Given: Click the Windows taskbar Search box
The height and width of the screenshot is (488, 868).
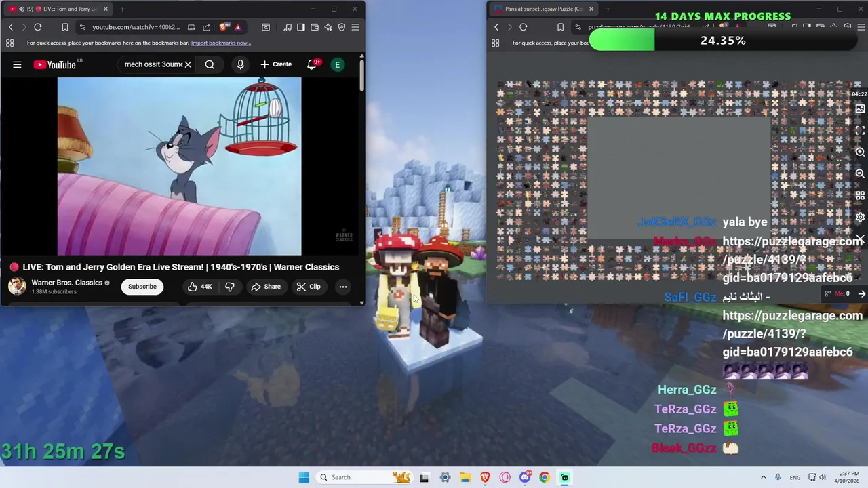Looking at the screenshot, I should (364, 477).
